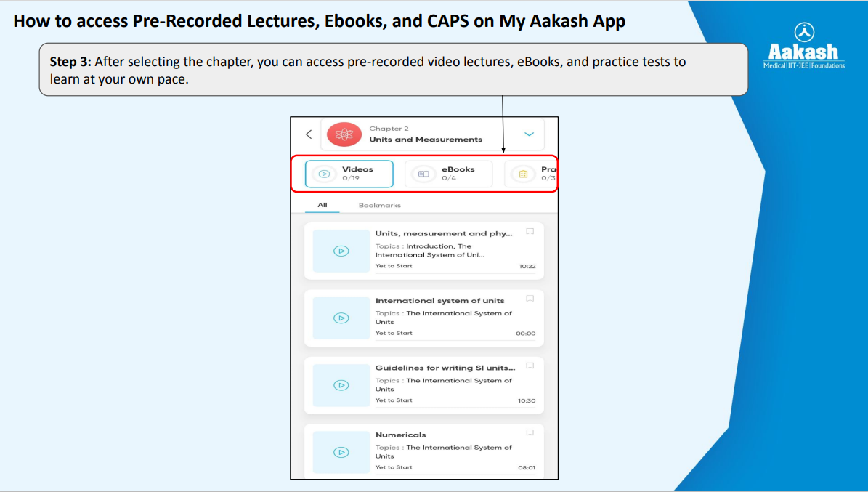Play 'Units, measurement and phy...' video thumbnail
868x492 pixels.
(341, 251)
